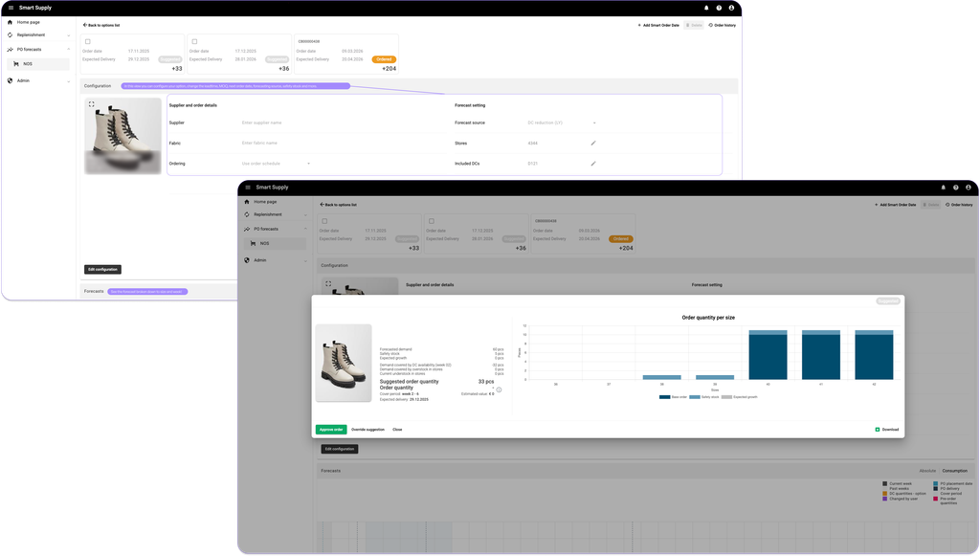
Task: Click orange Ordered badge in front window card
Action: 620,238
